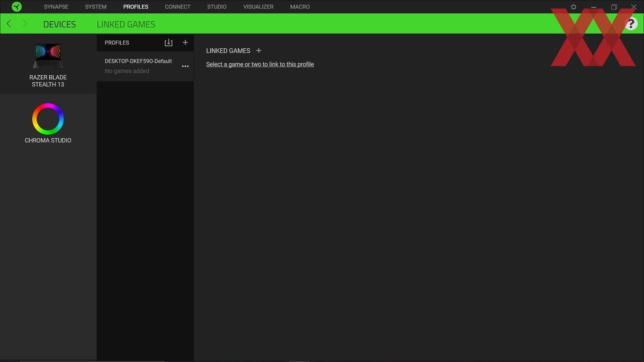Screen dimensions: 644x362
Task: Select the Linked Games subtab
Action: [x=126, y=24]
